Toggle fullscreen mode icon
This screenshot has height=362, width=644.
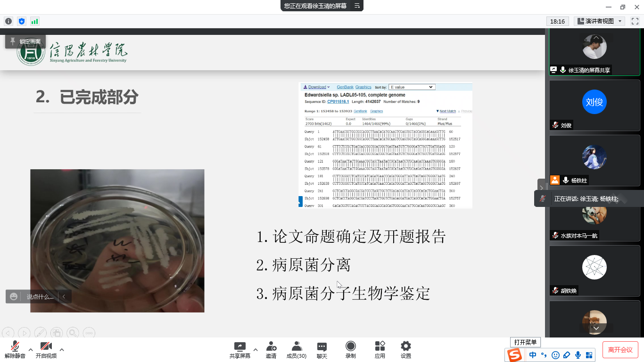click(635, 21)
